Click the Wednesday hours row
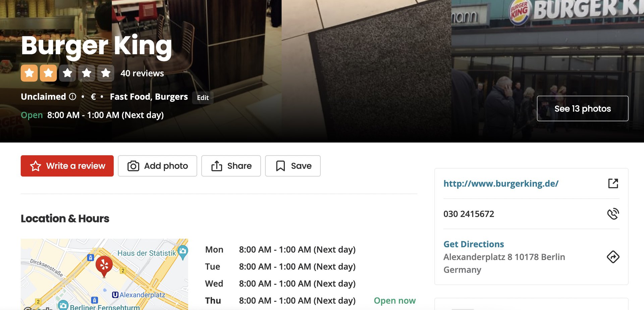Screen dimensions: 644x310 point(280,284)
